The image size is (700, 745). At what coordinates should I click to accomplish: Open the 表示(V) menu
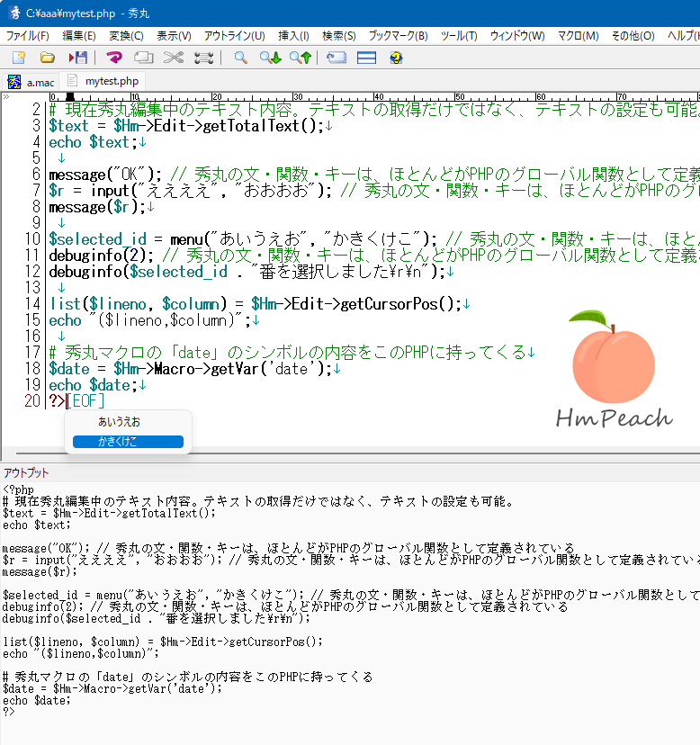pyautogui.click(x=174, y=36)
